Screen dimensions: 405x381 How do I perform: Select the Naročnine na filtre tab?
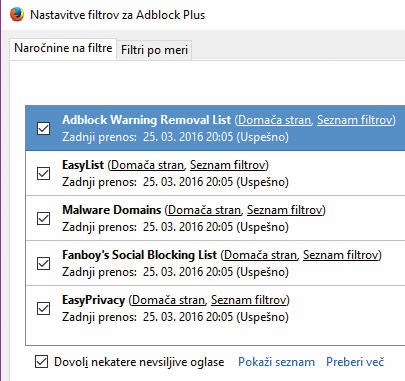(x=63, y=49)
